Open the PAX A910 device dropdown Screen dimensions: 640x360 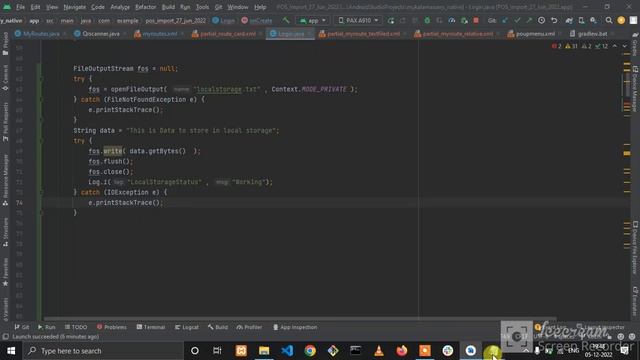[358, 20]
